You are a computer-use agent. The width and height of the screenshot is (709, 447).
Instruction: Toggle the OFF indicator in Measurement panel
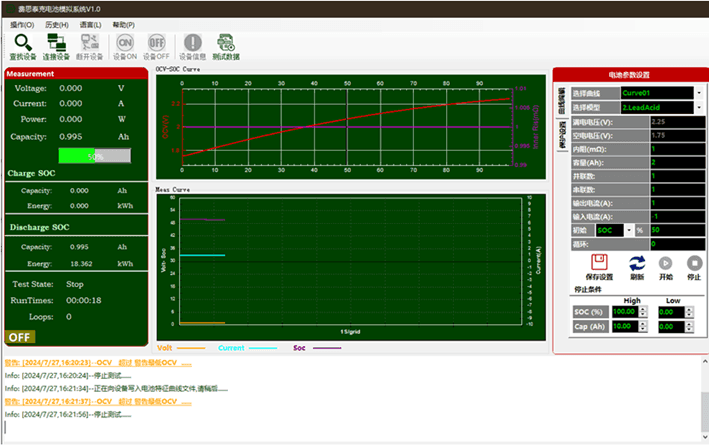[19, 337]
